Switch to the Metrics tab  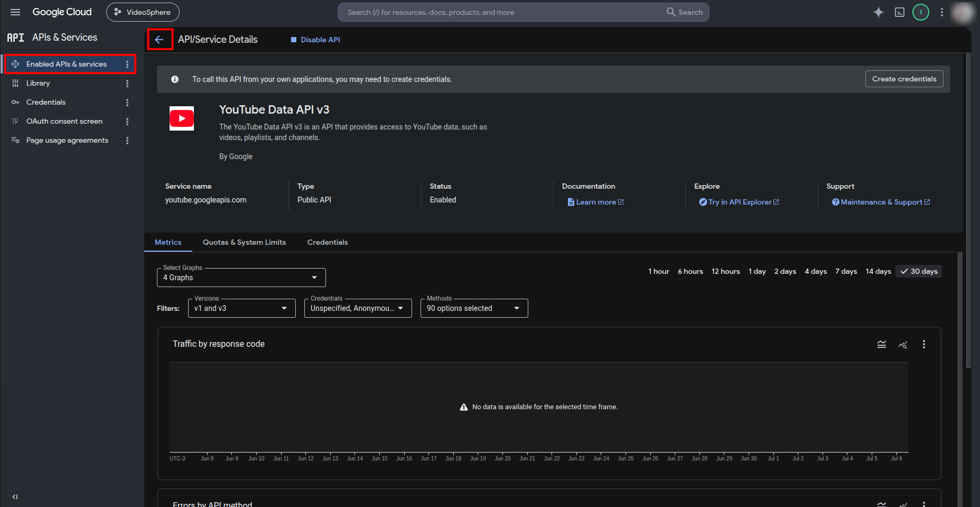(x=168, y=242)
